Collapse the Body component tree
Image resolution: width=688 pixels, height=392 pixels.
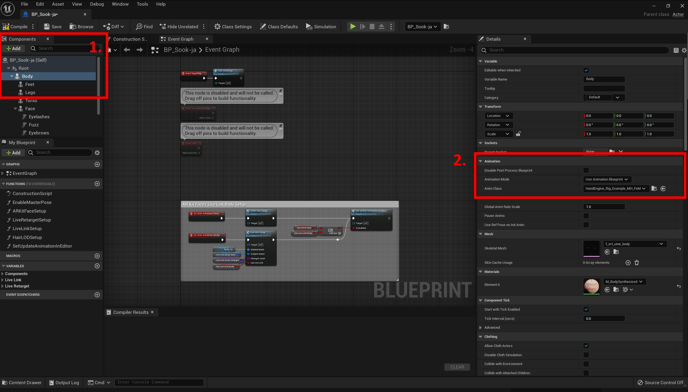(12, 76)
